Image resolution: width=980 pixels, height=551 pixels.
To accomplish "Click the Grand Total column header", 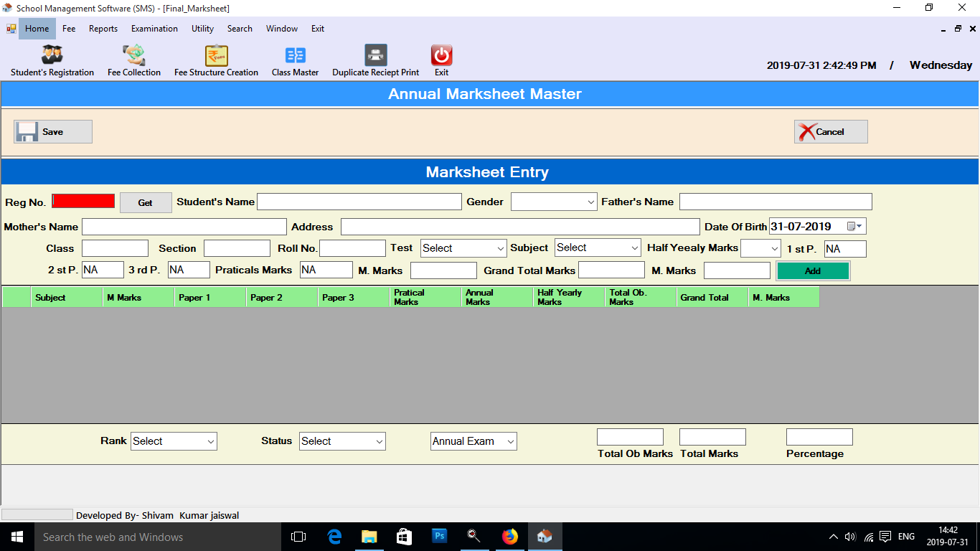I will click(712, 297).
